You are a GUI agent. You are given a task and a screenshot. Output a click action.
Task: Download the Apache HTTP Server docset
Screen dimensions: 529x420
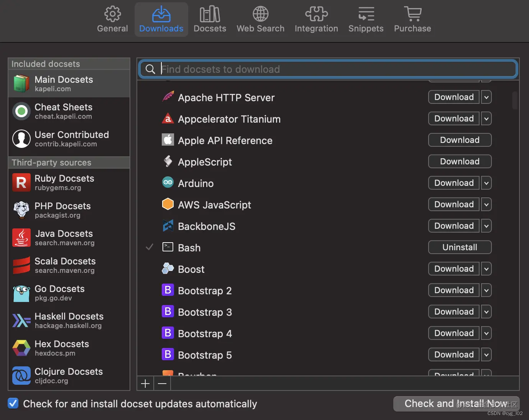454,97
